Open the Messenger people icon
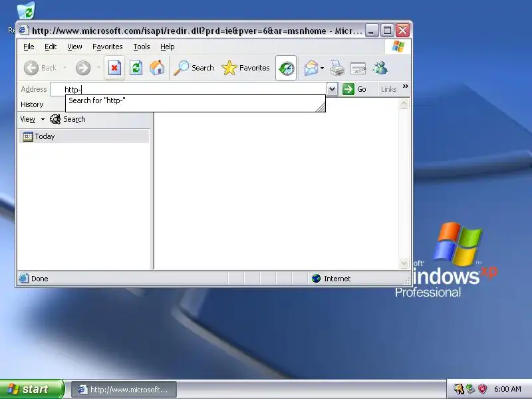Screen dimensions: 532x399 [x=380, y=68]
